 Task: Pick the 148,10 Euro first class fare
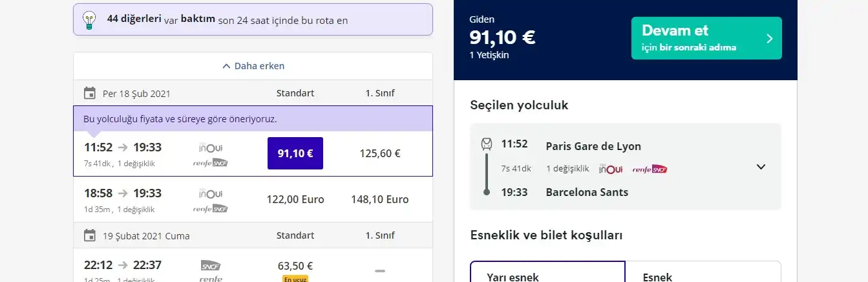[x=380, y=199]
